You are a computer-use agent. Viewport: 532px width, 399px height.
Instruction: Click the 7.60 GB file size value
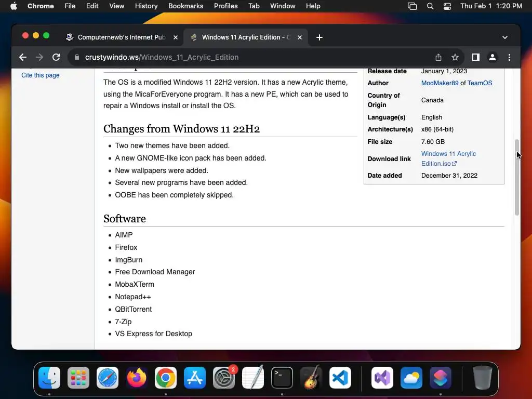click(433, 142)
